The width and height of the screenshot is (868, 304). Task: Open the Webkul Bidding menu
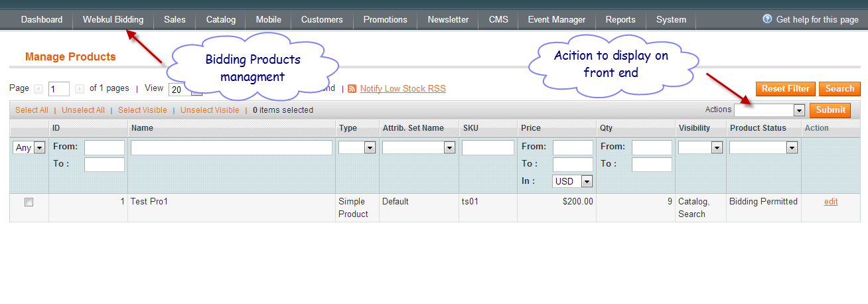[113, 19]
